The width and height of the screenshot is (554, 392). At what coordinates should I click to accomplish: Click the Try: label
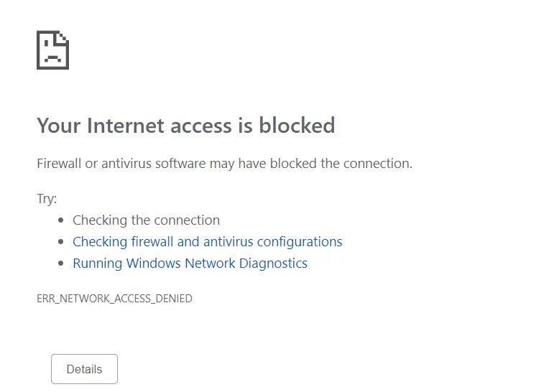[47, 199]
